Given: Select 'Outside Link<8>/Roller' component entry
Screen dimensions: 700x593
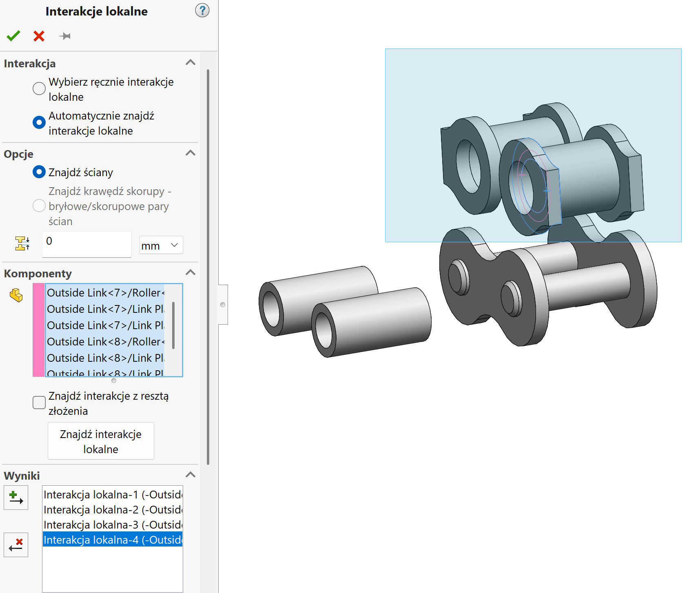Looking at the screenshot, I should (105, 342).
